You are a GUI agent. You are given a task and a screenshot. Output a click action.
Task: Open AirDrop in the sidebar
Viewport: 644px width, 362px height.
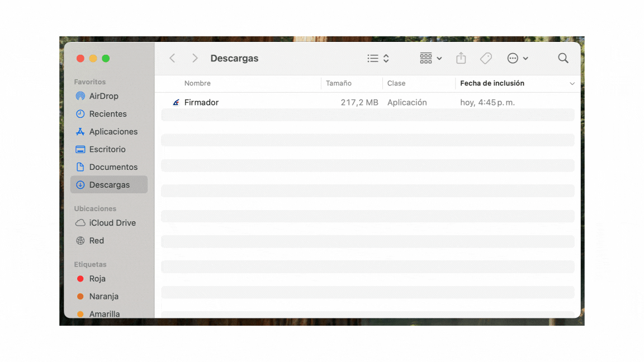pyautogui.click(x=103, y=96)
